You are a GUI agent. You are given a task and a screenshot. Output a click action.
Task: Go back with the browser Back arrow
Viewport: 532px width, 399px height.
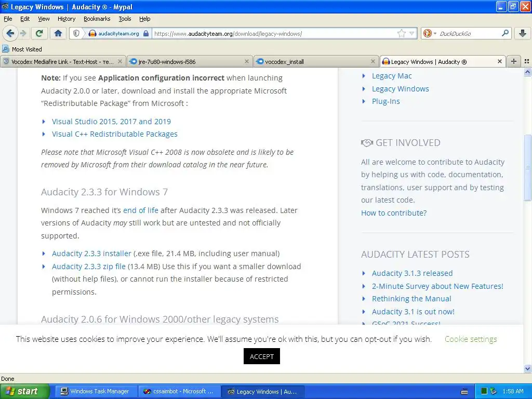pos(10,33)
